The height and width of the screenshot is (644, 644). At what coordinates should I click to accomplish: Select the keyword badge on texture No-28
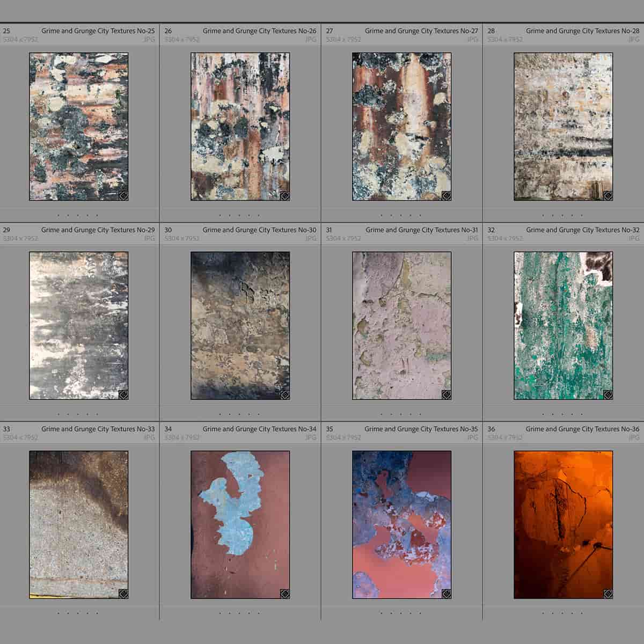coord(608,195)
